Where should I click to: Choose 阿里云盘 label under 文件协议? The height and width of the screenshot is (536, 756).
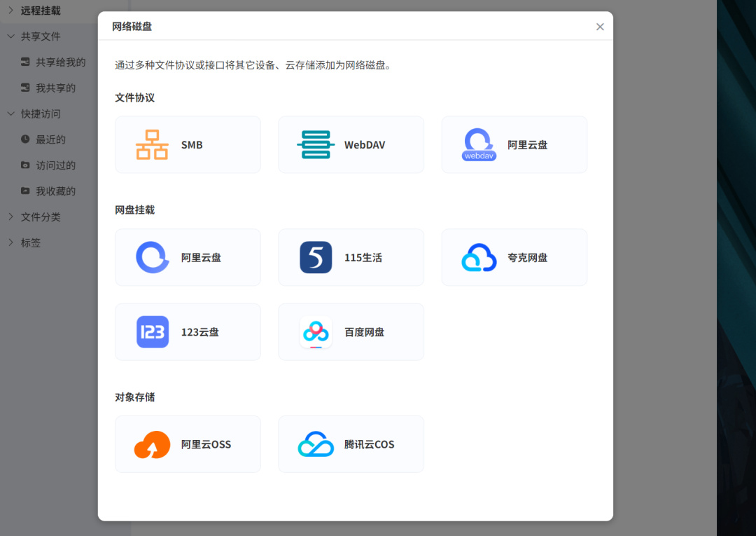(x=528, y=145)
